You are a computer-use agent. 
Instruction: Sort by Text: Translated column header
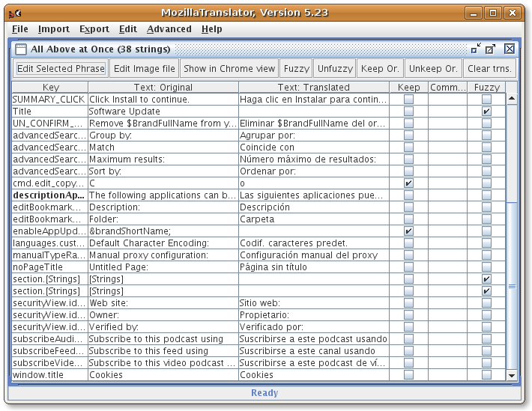pos(314,87)
